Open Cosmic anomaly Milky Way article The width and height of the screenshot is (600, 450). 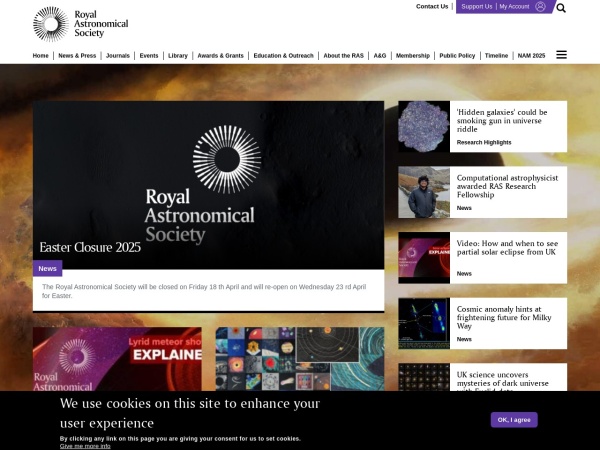click(504, 318)
